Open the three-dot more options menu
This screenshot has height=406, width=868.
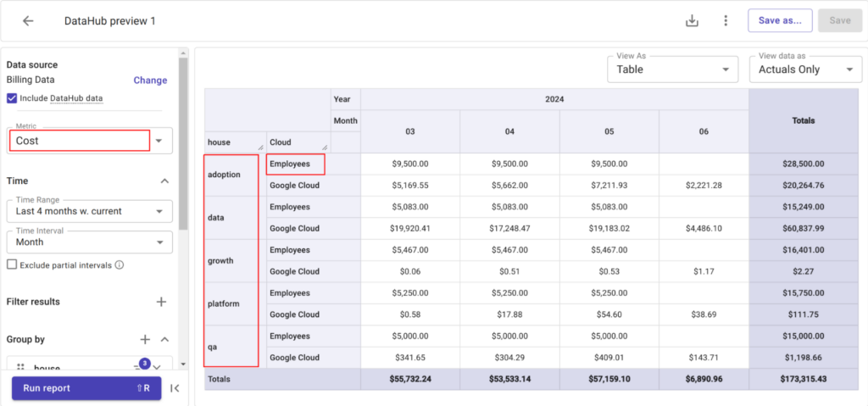(726, 21)
